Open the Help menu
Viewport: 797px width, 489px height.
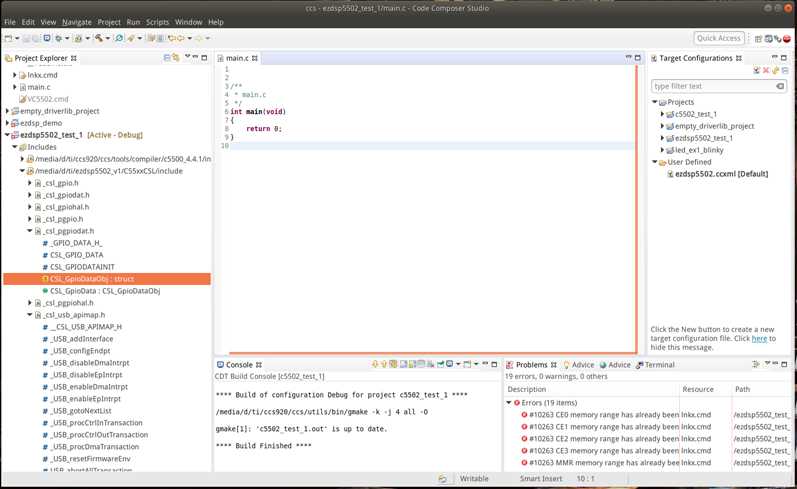(216, 22)
